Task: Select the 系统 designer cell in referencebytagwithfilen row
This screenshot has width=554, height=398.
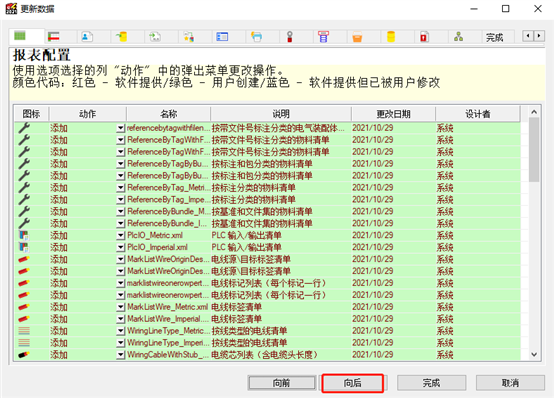Action: [x=477, y=128]
